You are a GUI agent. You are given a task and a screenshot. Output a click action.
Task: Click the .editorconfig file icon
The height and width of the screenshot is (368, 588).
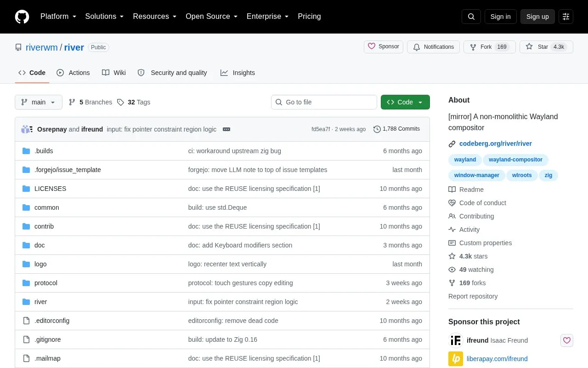(x=26, y=321)
